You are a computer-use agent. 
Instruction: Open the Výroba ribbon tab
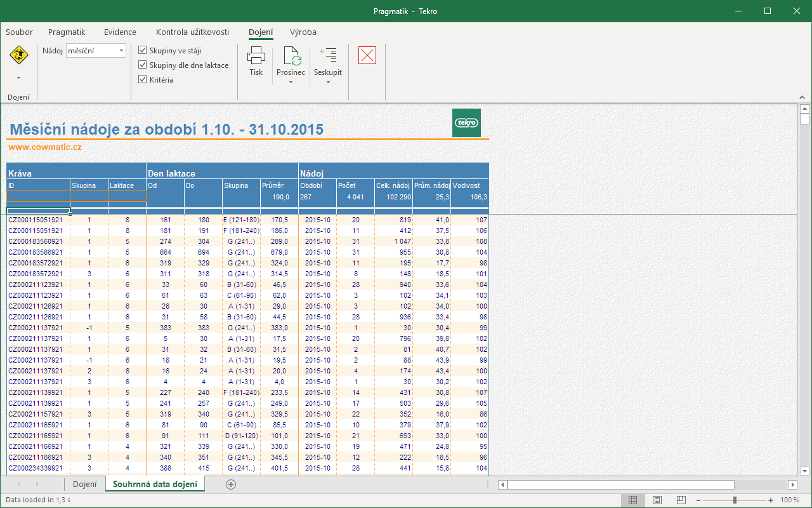pos(303,32)
